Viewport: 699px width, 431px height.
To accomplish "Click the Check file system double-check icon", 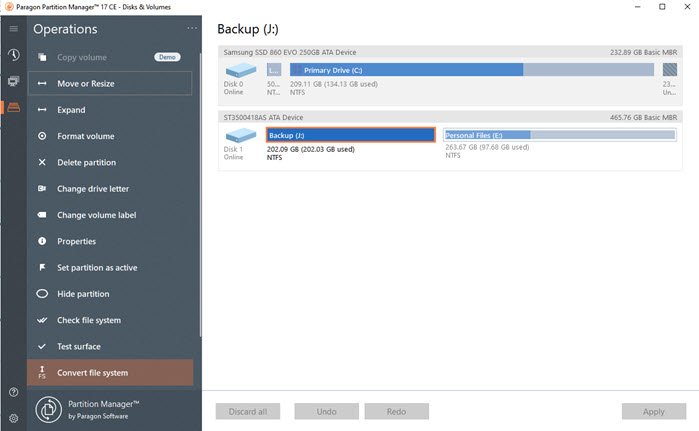I will 42,320.
